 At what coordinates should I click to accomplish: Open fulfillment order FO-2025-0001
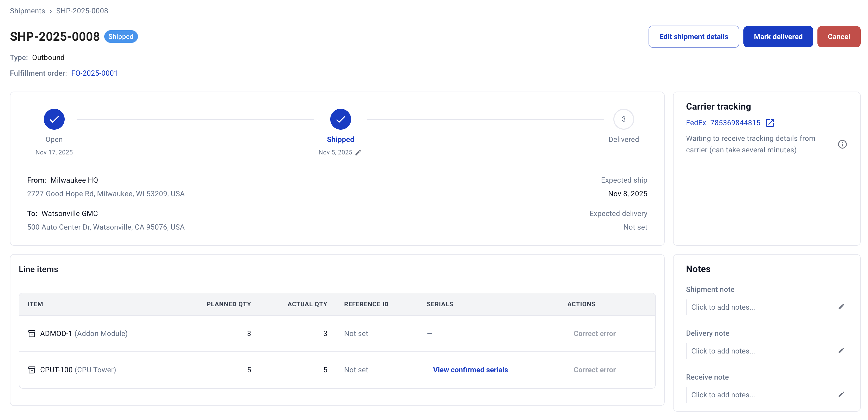[94, 73]
